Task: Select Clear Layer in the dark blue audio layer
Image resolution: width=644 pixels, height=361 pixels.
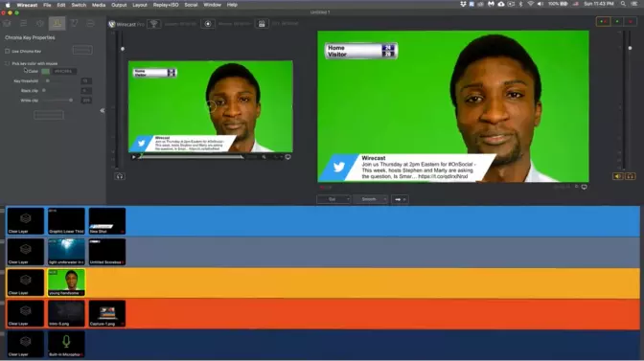Action: [26, 344]
